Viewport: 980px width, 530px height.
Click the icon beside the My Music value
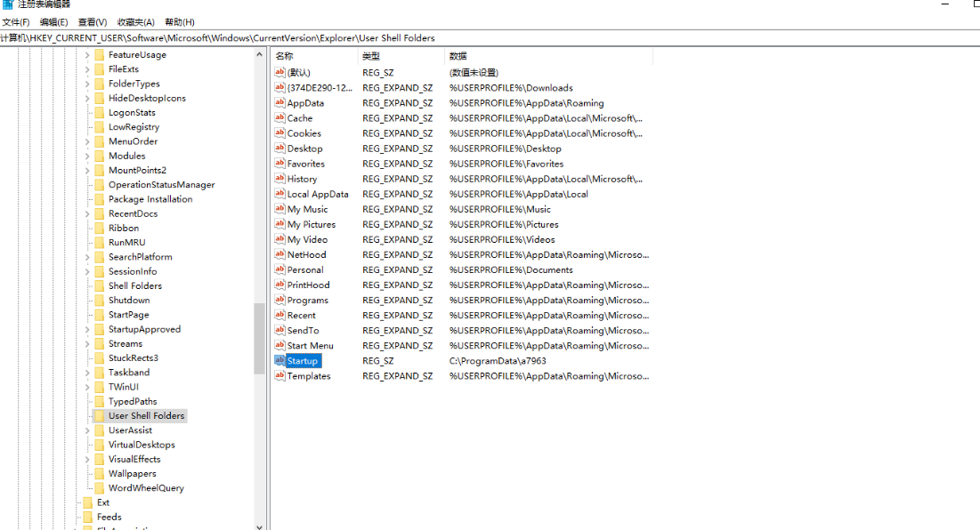pos(279,208)
